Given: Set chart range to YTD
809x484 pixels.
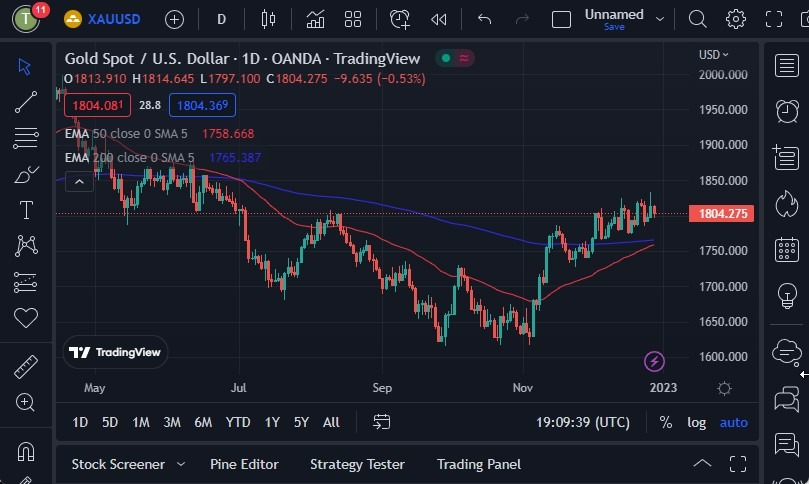Looking at the screenshot, I should [238, 422].
